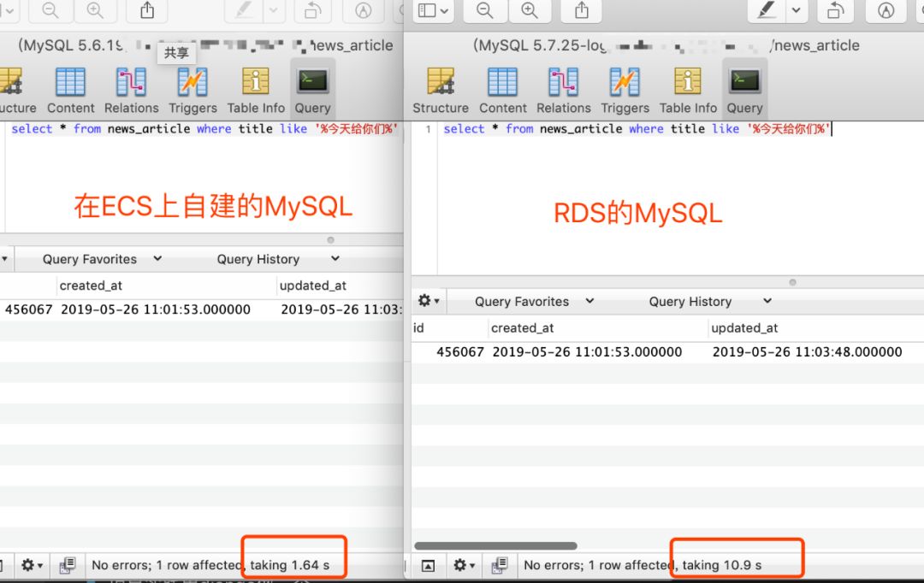Open markup toolbar in right Preview window
The width and height of the screenshot is (924, 583).
click(885, 10)
